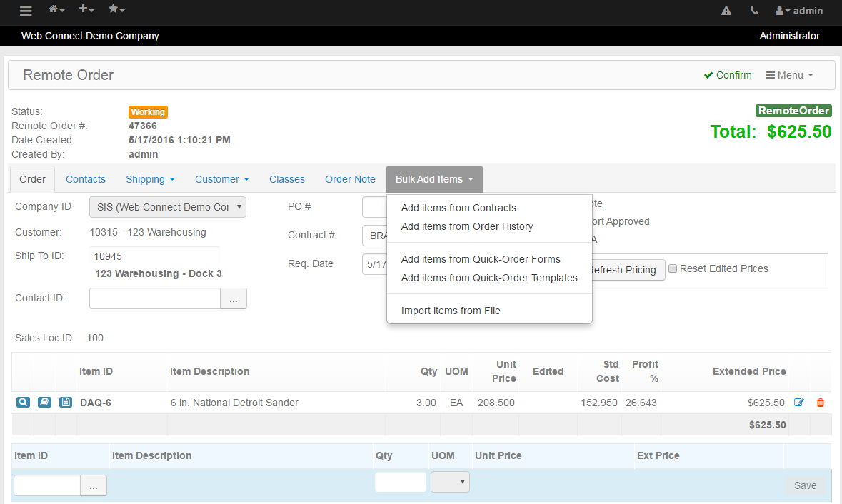Open the Company ID select box

tap(168, 207)
